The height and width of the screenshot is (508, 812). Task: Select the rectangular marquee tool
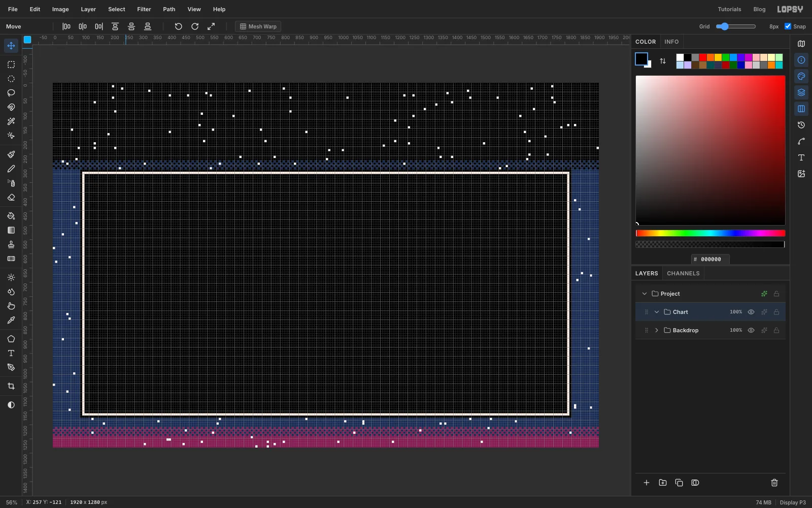pyautogui.click(x=11, y=65)
